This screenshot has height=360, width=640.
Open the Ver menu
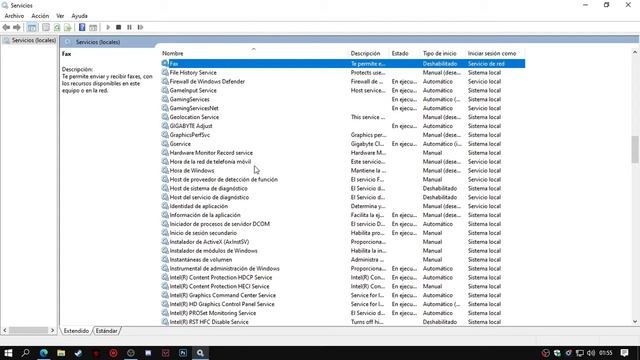click(x=60, y=16)
